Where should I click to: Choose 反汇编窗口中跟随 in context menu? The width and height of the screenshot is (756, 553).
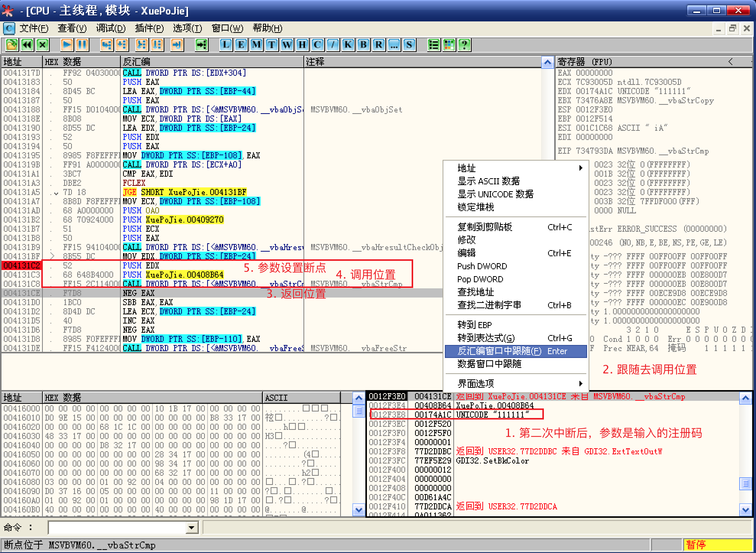[x=499, y=351]
